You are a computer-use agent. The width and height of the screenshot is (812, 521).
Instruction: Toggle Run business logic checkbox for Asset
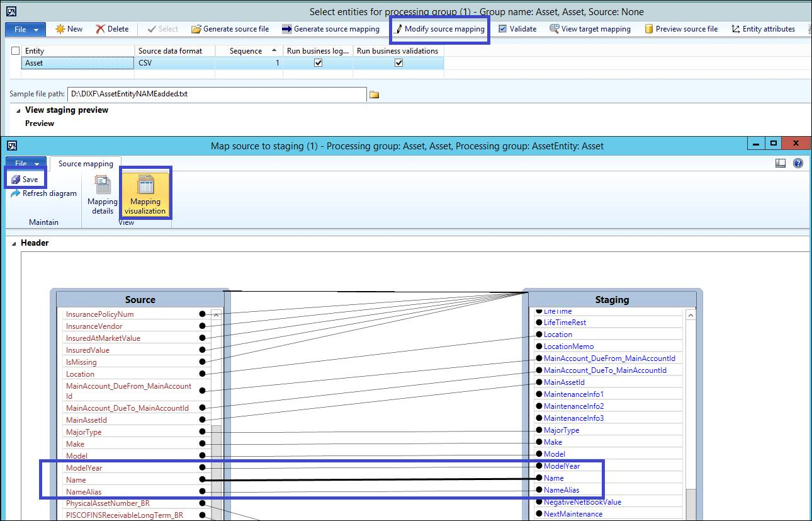318,63
